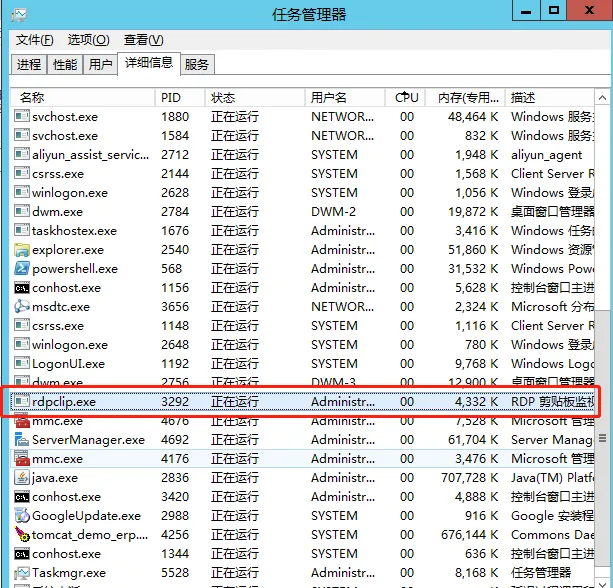Select the msdtc.exe process name

click(61, 307)
